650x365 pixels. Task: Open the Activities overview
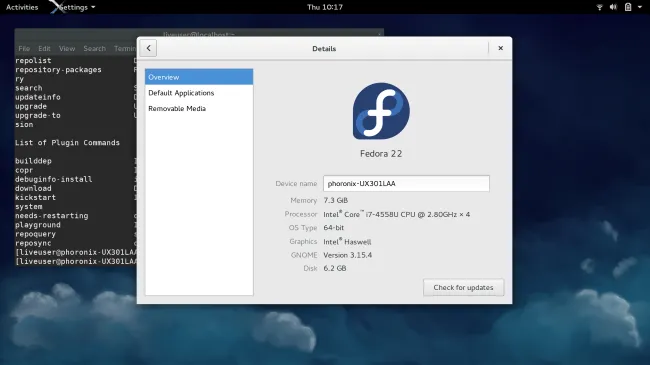click(22, 7)
